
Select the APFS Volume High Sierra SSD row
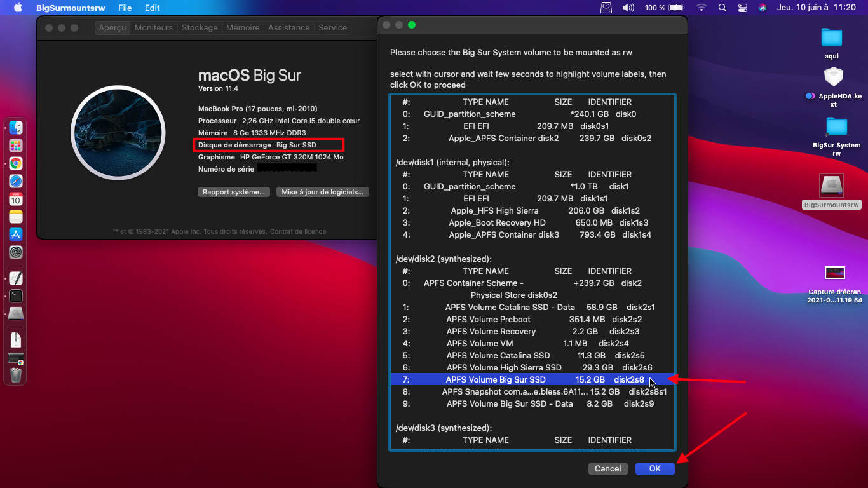532,367
